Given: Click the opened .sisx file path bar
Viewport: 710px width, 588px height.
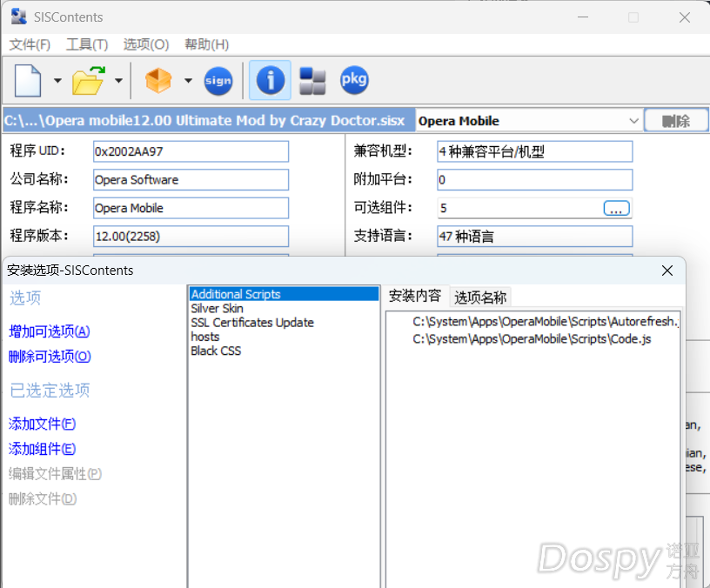Looking at the screenshot, I should coord(209,120).
